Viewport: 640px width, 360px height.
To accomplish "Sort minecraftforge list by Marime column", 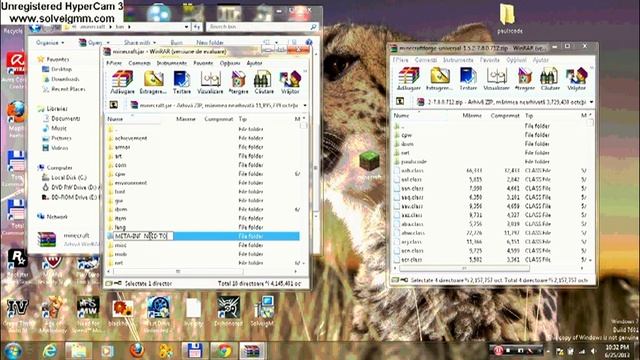I will pos(472,116).
